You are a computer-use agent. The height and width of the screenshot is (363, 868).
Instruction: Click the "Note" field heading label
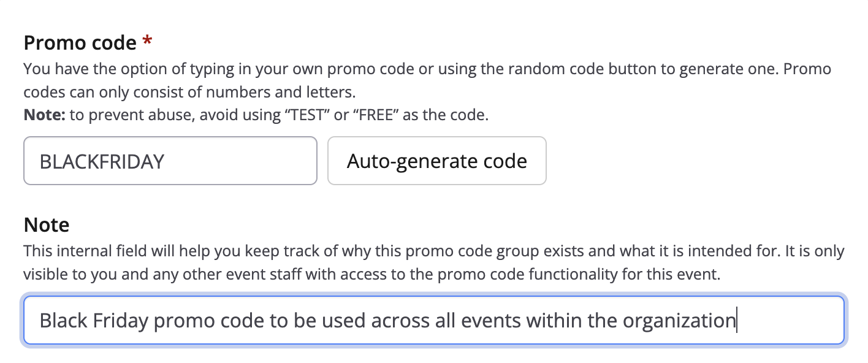47,225
